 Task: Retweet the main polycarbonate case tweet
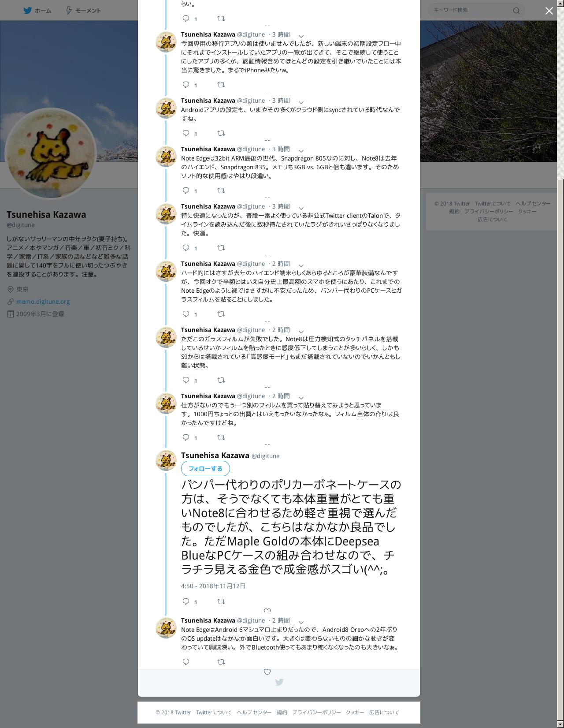tap(221, 601)
